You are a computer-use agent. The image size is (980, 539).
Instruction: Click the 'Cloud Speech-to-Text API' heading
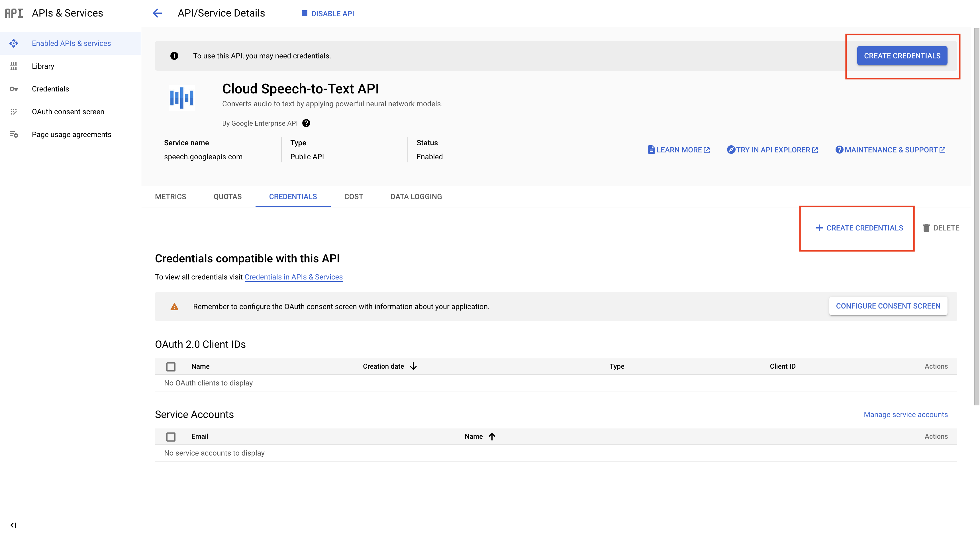pos(301,89)
